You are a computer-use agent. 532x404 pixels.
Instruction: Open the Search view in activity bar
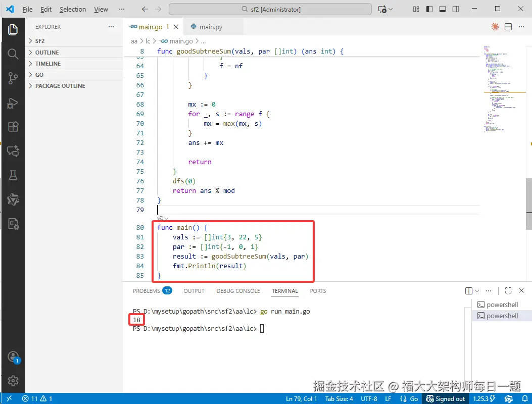pyautogui.click(x=13, y=54)
